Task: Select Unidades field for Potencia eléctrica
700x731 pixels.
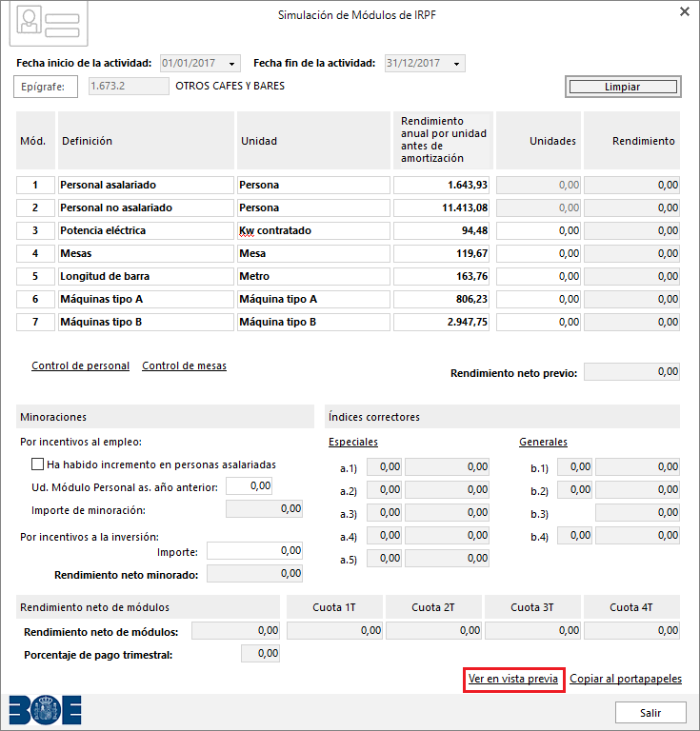Action: 538,230
